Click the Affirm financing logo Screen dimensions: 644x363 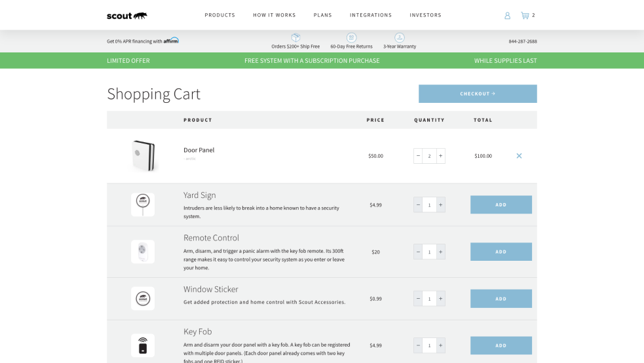point(171,41)
